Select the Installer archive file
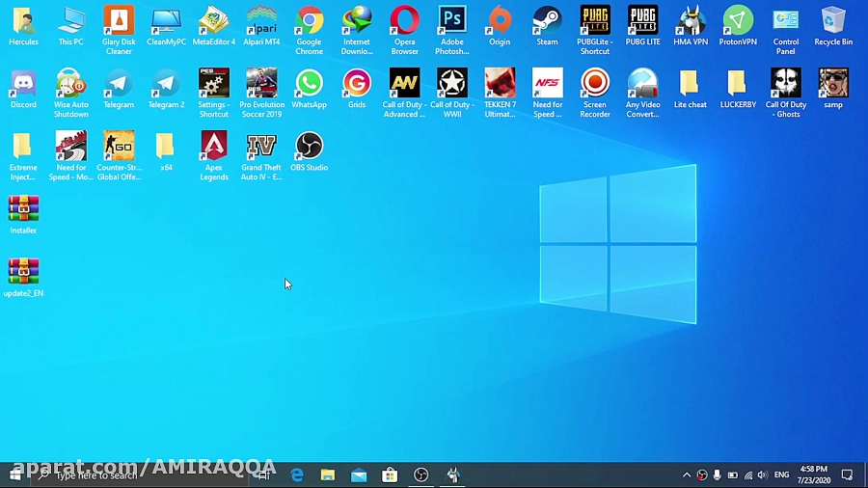The height and width of the screenshot is (488, 868). point(23,215)
